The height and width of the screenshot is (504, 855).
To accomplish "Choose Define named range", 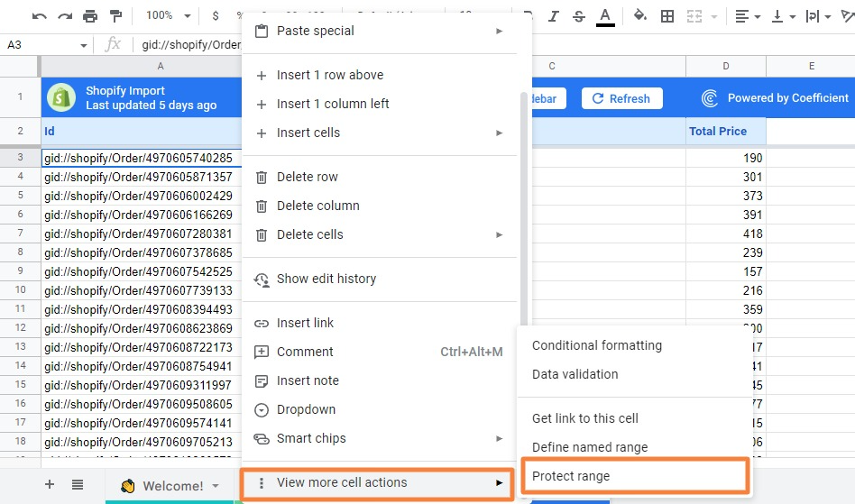I will click(x=635, y=447).
